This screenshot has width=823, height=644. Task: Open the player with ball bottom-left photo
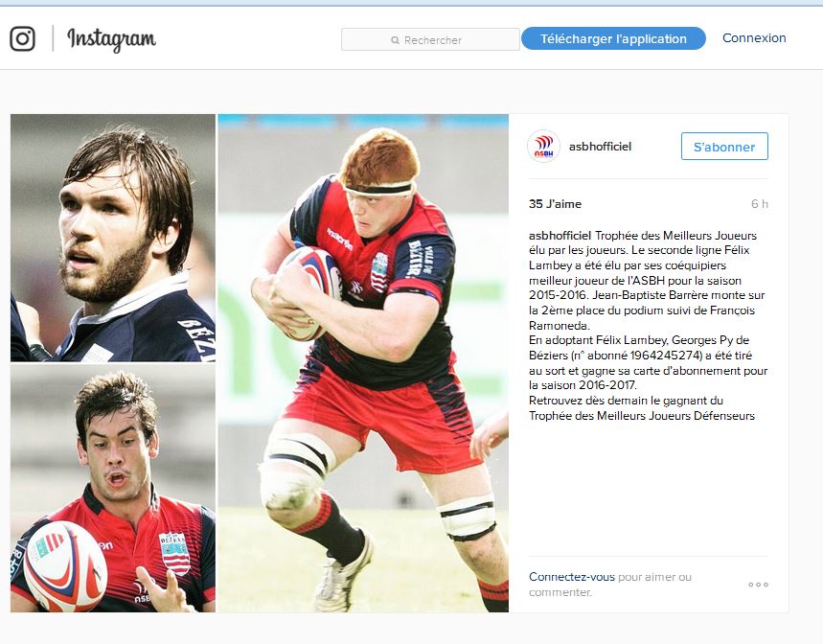[113, 489]
